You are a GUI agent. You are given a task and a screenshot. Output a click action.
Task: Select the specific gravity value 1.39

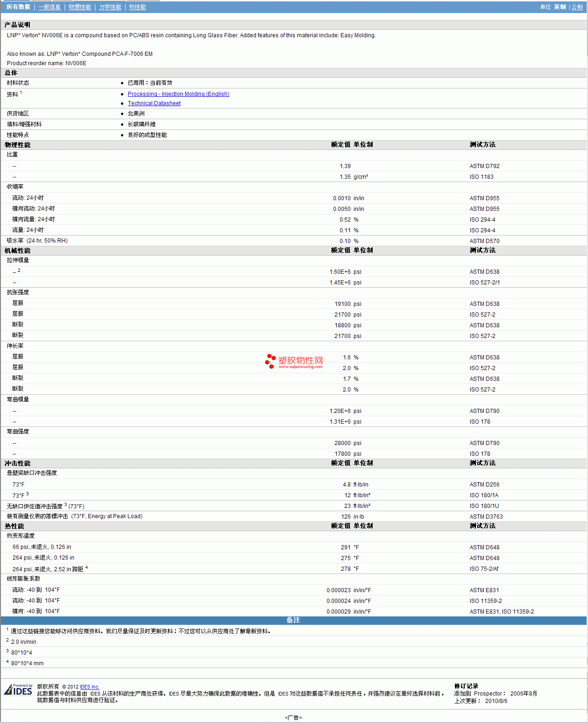pos(345,166)
